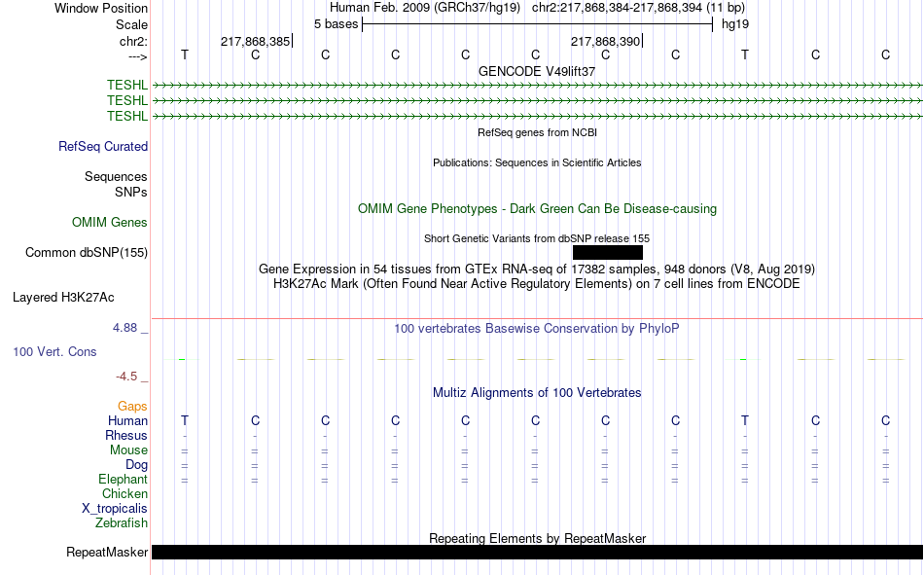
Task: Click the Mouse alignment row label
Action: point(128,449)
